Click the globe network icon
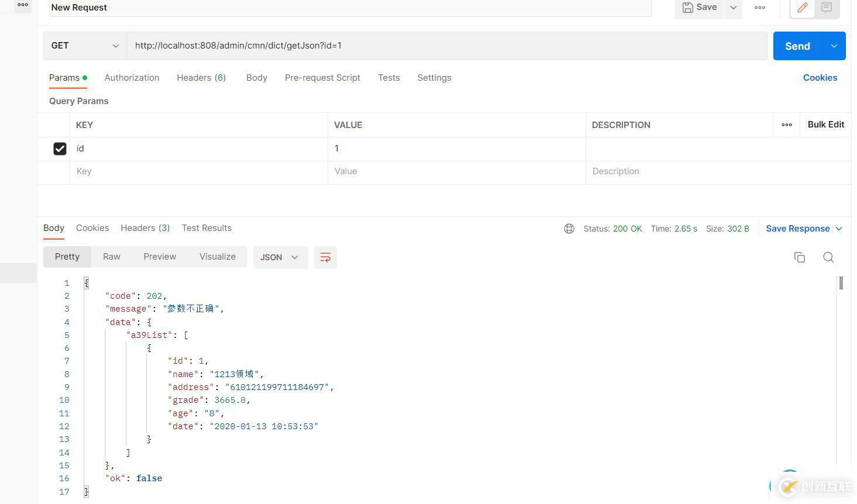Screen dimensions: 857x504 click(x=569, y=229)
